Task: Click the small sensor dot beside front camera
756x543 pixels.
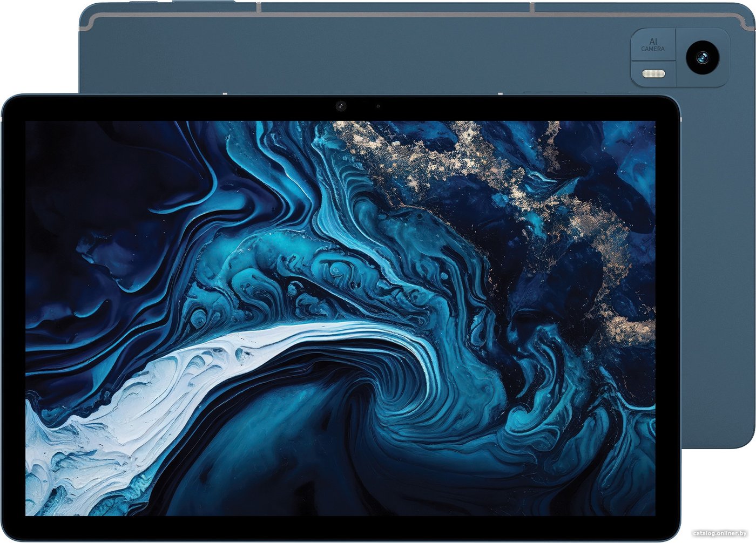Action: [378, 106]
